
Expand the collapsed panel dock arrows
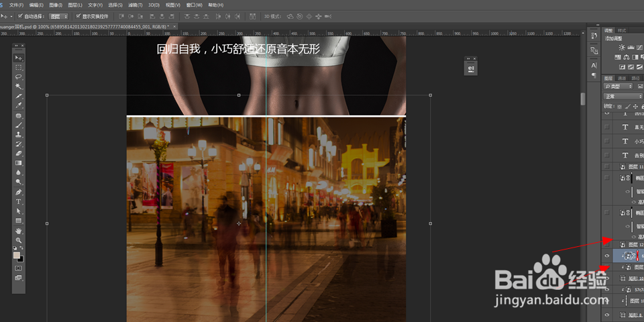598,25
